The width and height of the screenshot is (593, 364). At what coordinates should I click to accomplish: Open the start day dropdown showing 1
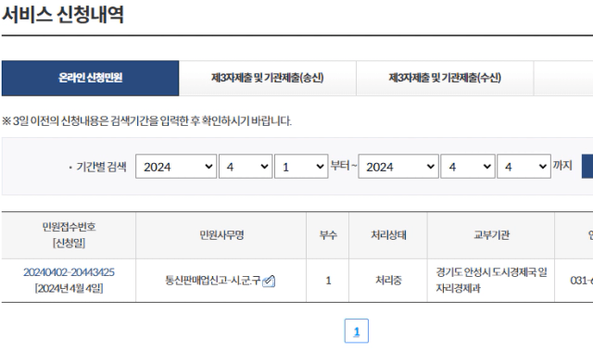301,167
